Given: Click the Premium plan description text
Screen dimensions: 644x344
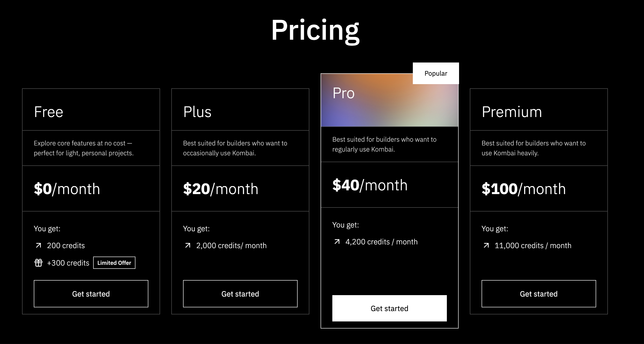Looking at the screenshot, I should (534, 148).
